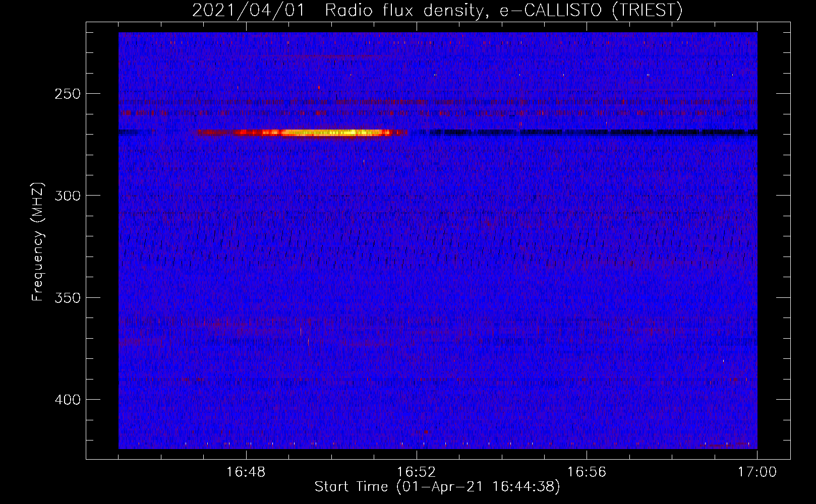Screen dimensions: 816x504
Task: Click the 250 frequency axis label
Action: pos(68,94)
